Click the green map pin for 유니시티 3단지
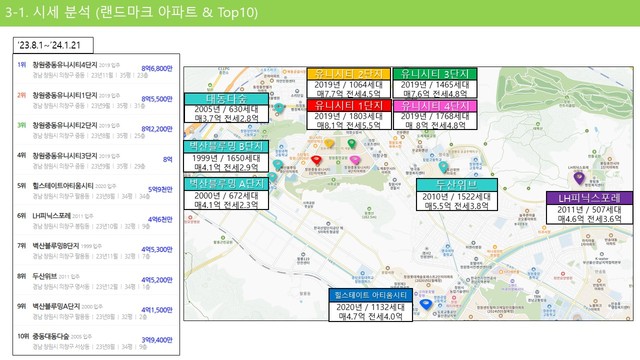 [x=351, y=144]
